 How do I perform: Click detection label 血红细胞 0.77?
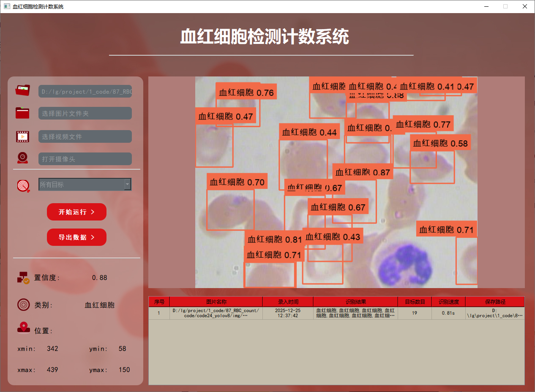[x=423, y=124]
